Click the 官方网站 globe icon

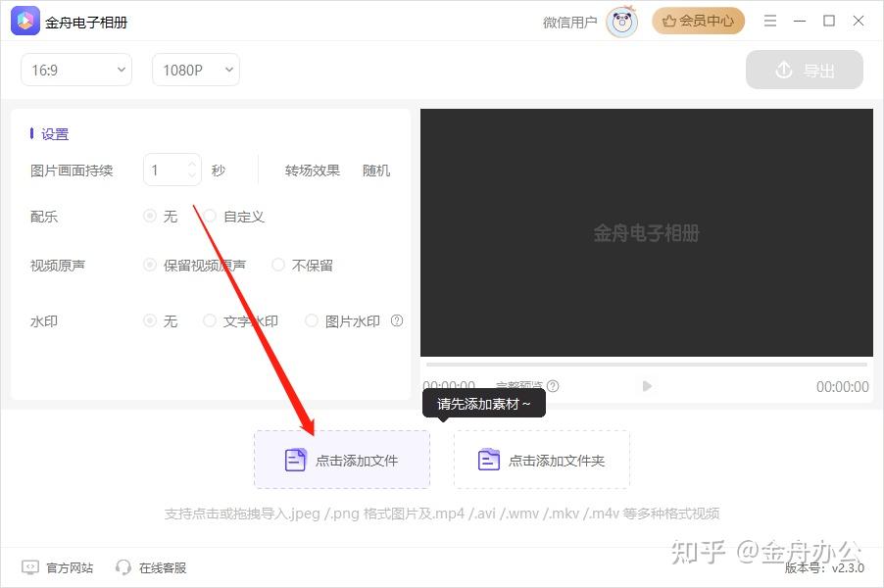click(x=29, y=567)
